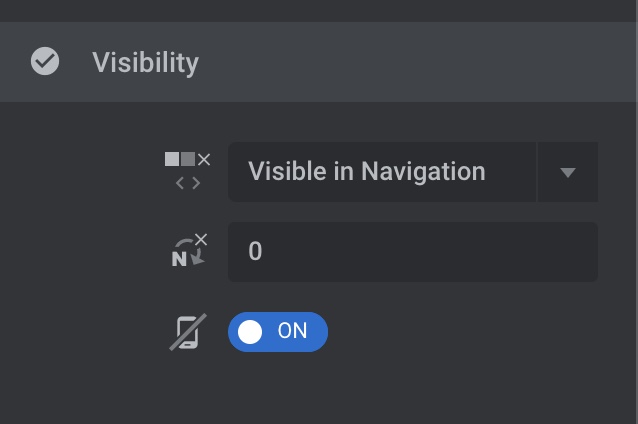Click the Visible in Navigation text label

pyautogui.click(x=366, y=172)
